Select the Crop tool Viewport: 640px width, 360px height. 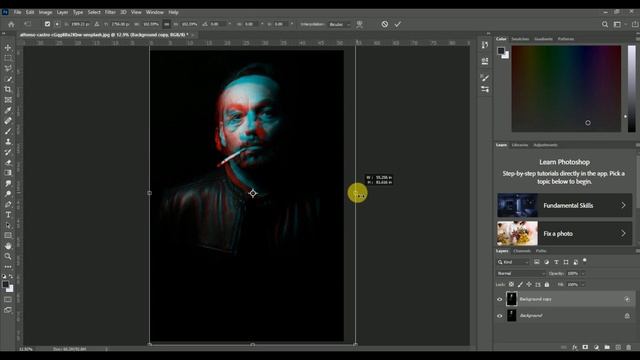click(x=8, y=89)
